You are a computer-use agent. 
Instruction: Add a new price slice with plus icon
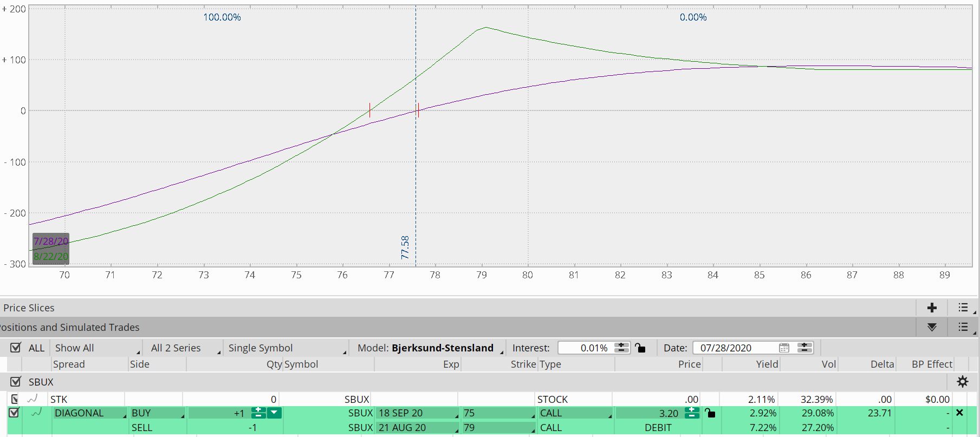pyautogui.click(x=932, y=308)
